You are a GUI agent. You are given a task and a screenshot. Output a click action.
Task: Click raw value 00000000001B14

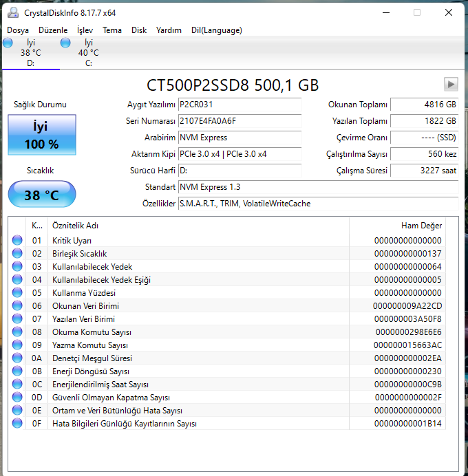coord(407,423)
